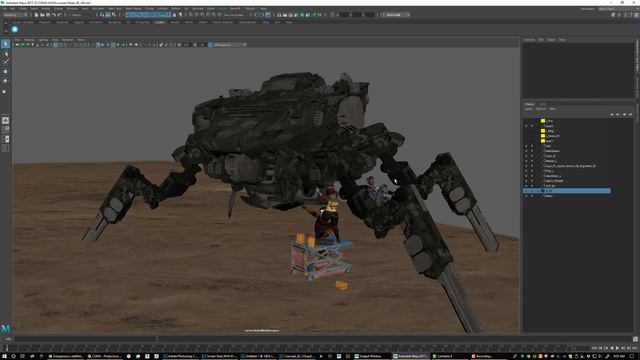This screenshot has height=360, width=640.
Task: Click the leftmost layer editor header icon
Action: pos(612,114)
